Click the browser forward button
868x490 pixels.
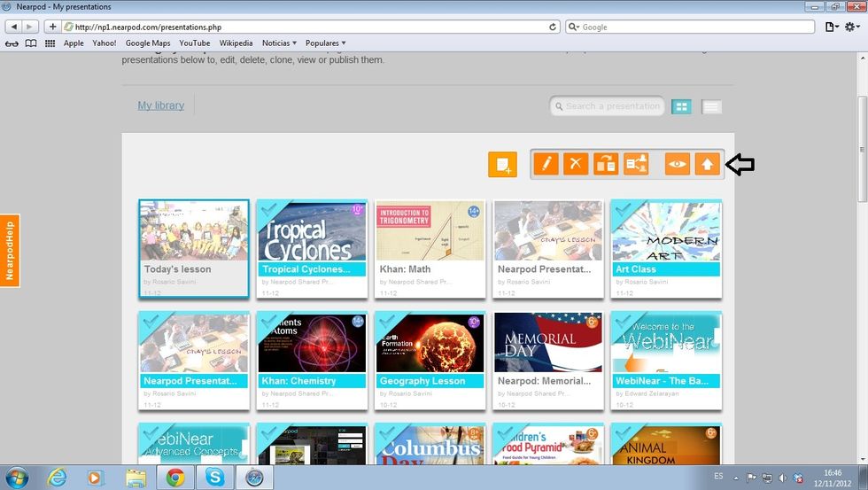point(30,27)
